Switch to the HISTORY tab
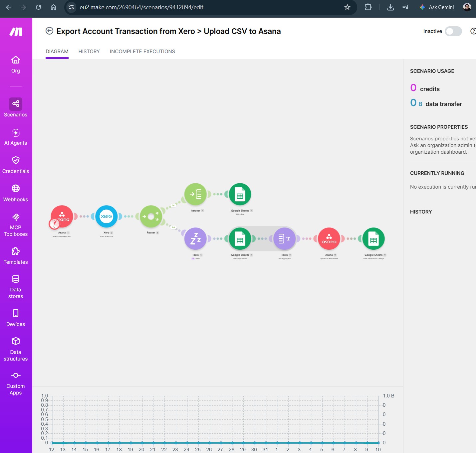 tap(89, 52)
